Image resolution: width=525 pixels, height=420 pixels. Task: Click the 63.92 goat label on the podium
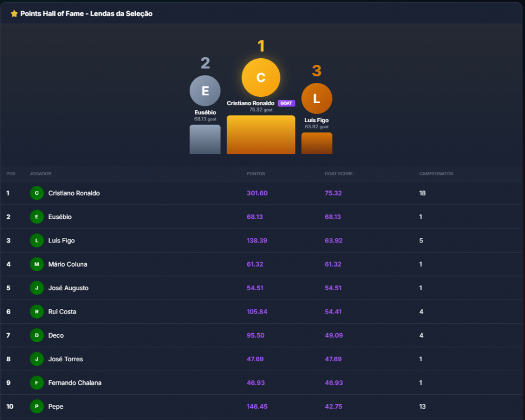[316, 127]
